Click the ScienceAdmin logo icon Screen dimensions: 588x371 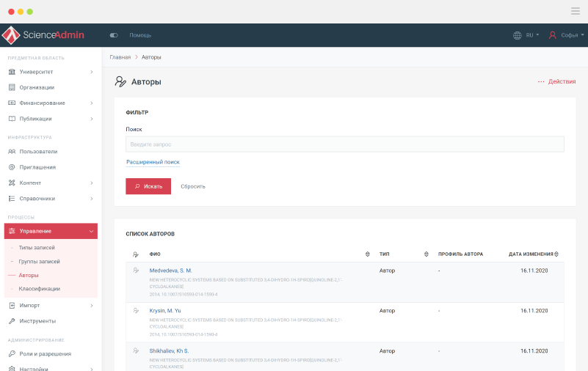[11, 35]
